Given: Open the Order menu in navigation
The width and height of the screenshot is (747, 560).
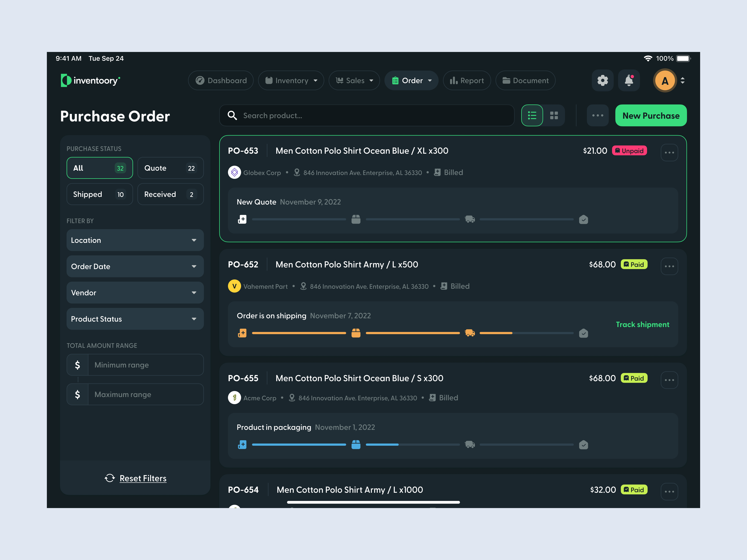Looking at the screenshot, I should (411, 80).
